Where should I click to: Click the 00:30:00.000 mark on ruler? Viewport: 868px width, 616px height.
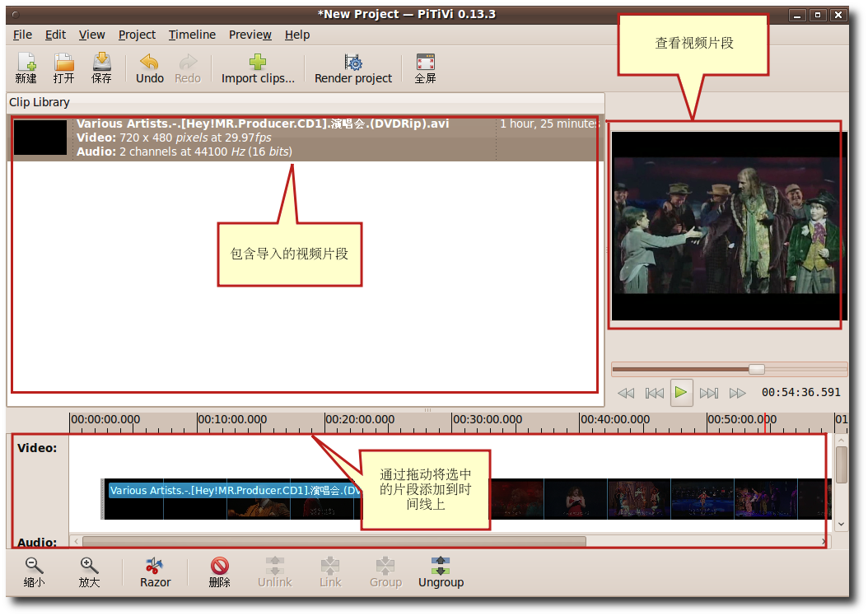pos(488,420)
